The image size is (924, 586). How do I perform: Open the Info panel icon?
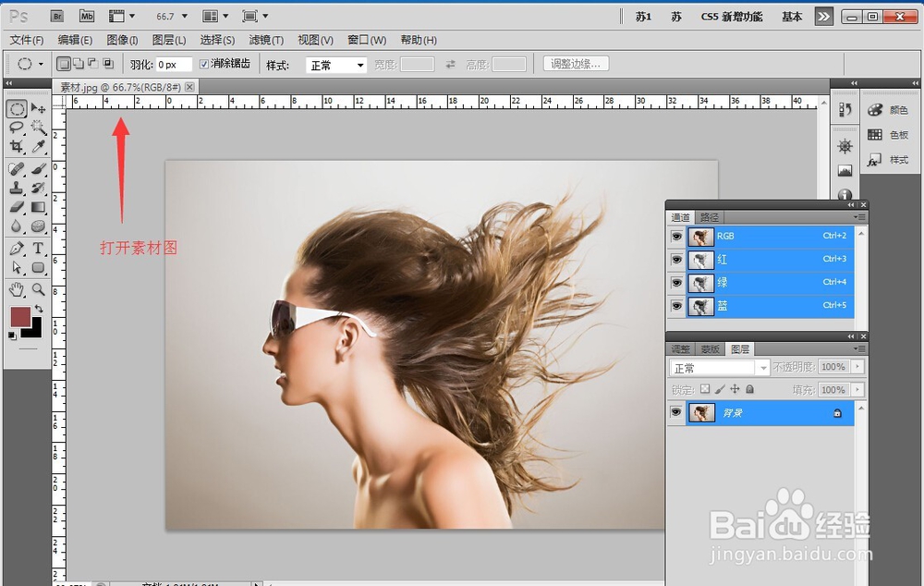click(845, 194)
